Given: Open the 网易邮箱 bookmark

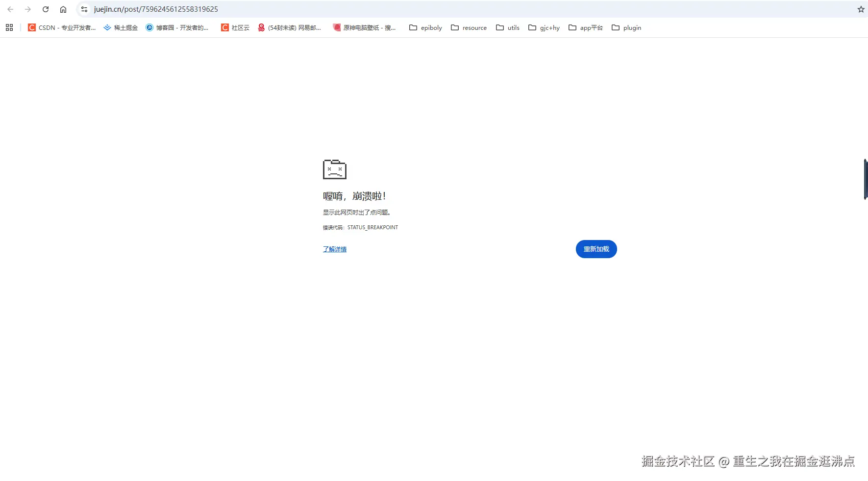Looking at the screenshot, I should pyautogui.click(x=290, y=27).
